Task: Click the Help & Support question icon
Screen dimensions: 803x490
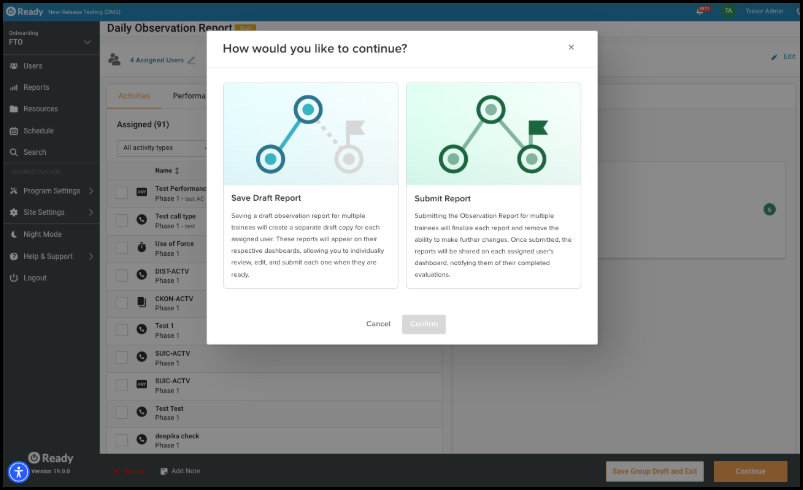Action: point(14,256)
